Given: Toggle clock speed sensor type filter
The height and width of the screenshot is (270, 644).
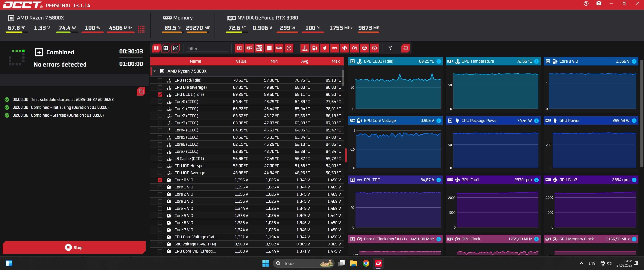Looking at the screenshot, I should click(355, 48).
